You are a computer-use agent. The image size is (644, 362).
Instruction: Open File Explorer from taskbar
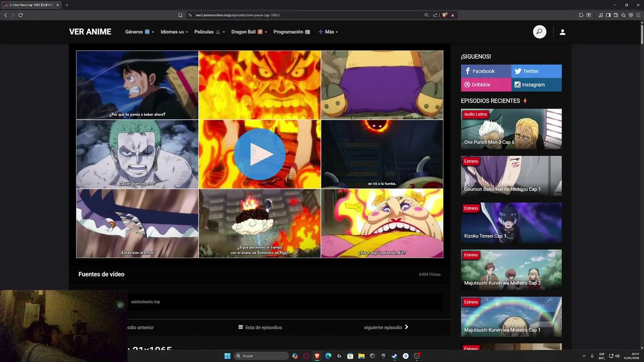(x=361, y=356)
